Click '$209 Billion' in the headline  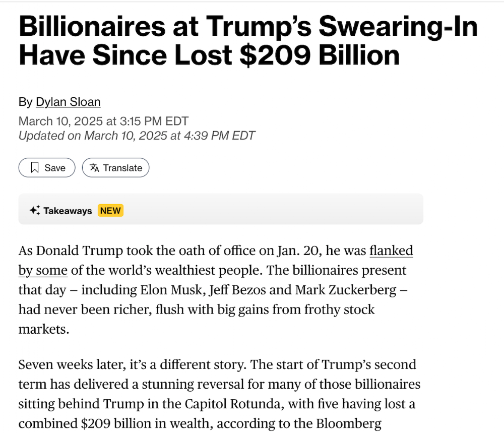(319, 55)
